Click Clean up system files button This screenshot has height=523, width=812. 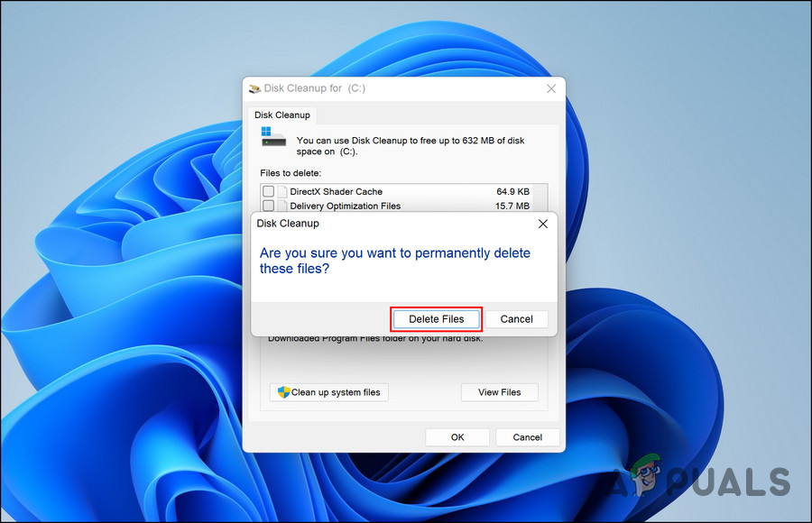[x=328, y=392]
